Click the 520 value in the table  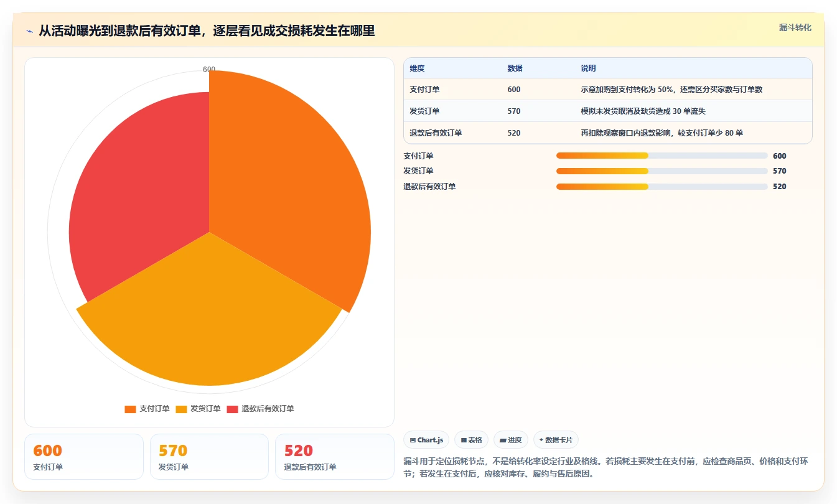[x=514, y=133]
